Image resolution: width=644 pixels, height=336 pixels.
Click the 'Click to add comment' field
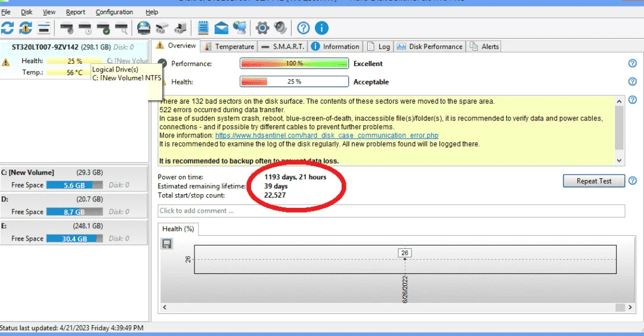click(x=391, y=211)
